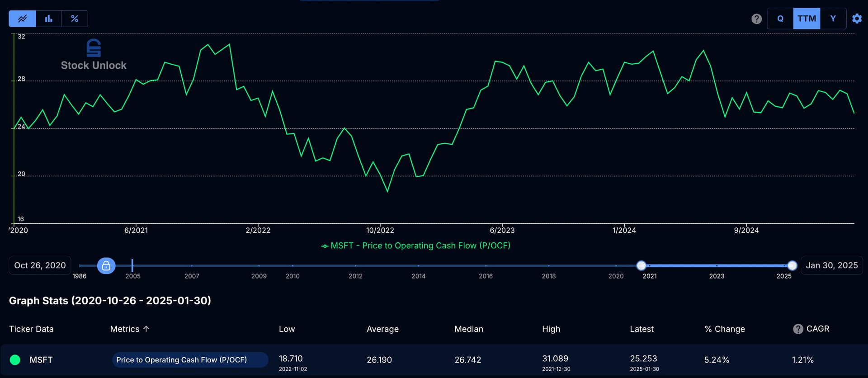Select the percent change view icon

[75, 19]
